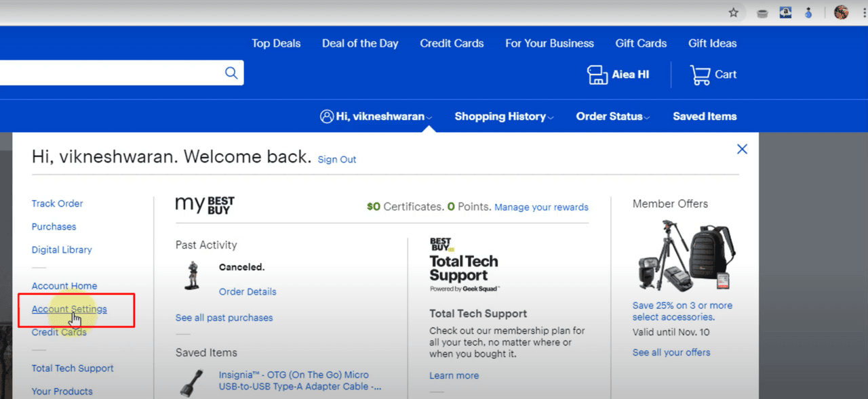Image resolution: width=868 pixels, height=399 pixels.
Task: Click the search magnifier icon
Action: coord(231,73)
